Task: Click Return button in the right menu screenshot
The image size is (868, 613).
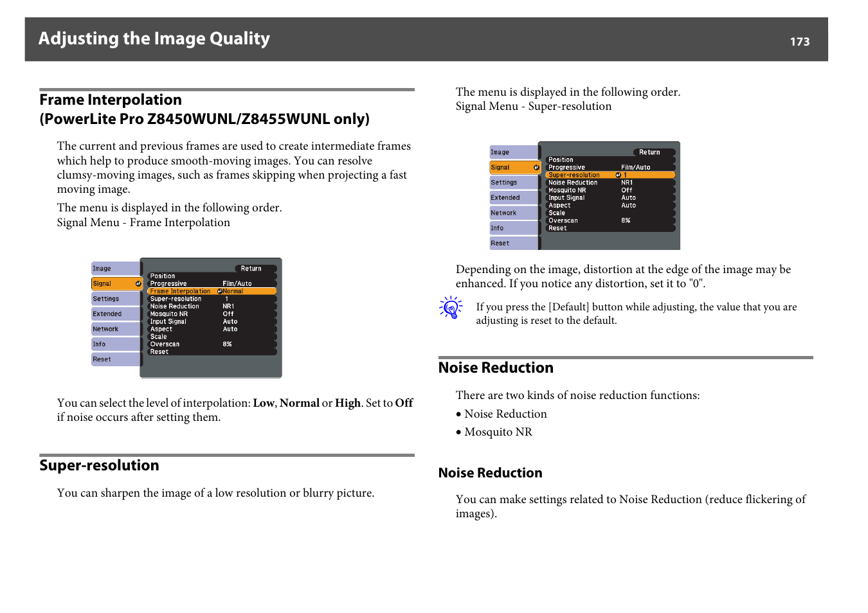Action: point(654,152)
